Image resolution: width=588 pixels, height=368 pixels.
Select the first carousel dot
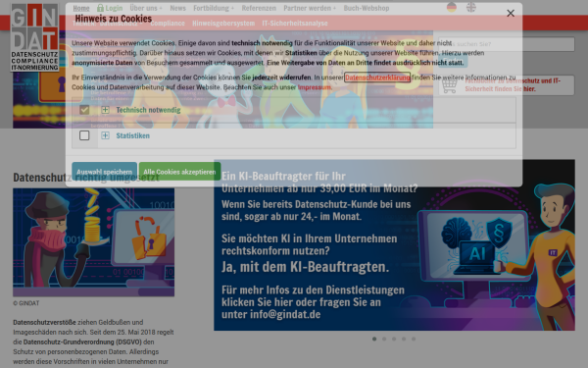pos(374,339)
